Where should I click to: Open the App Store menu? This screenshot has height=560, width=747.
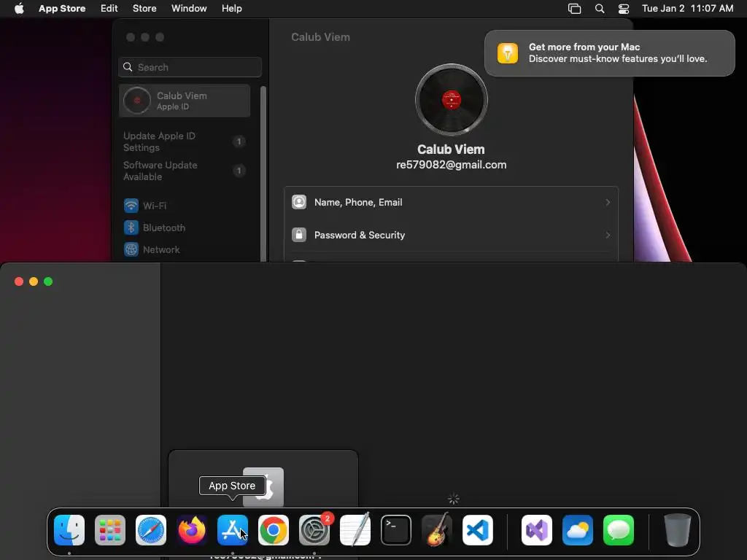pos(62,9)
